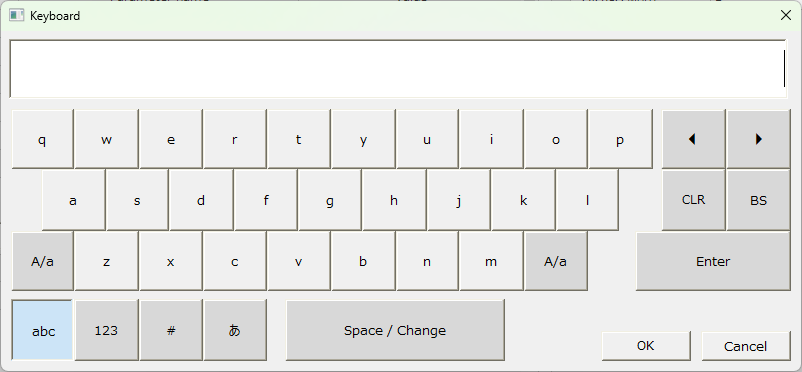Tap the letter m key
This screenshot has width=802, height=372.
pos(491,261)
